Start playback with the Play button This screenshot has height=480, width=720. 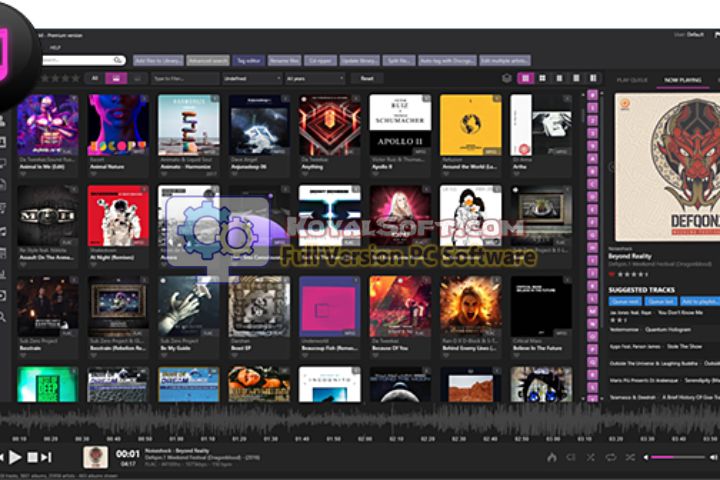tap(15, 457)
